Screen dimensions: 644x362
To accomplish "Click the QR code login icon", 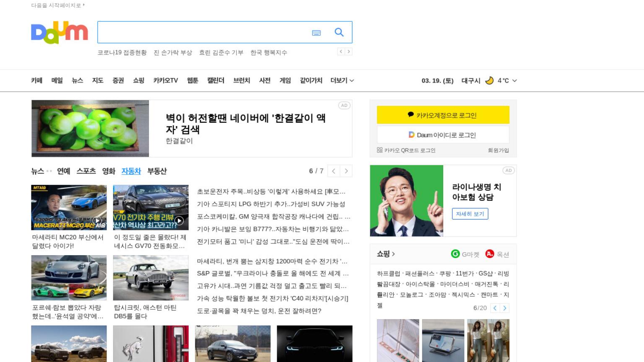I will click(x=379, y=150).
